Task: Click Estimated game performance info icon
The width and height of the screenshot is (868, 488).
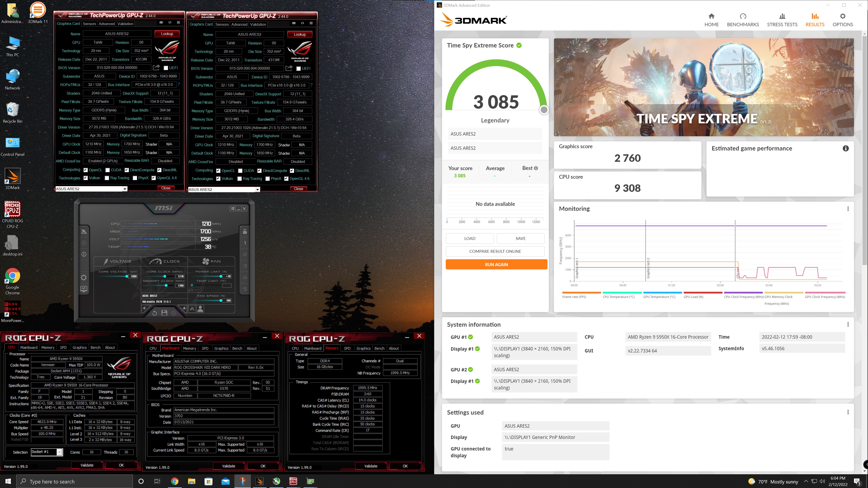Action: point(845,148)
